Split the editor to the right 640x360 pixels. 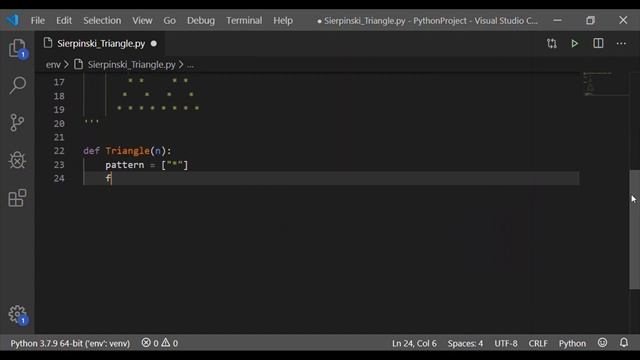pos(598,43)
